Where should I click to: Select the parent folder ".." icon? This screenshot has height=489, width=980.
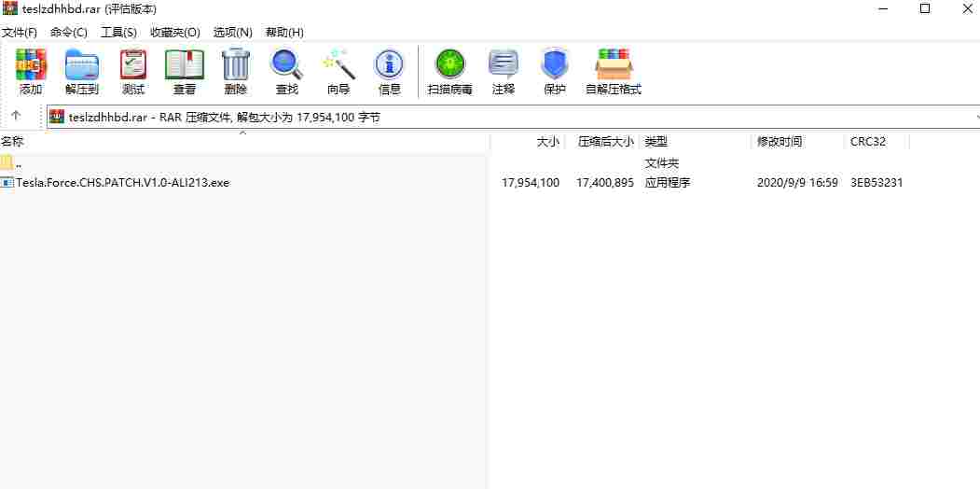[7, 162]
